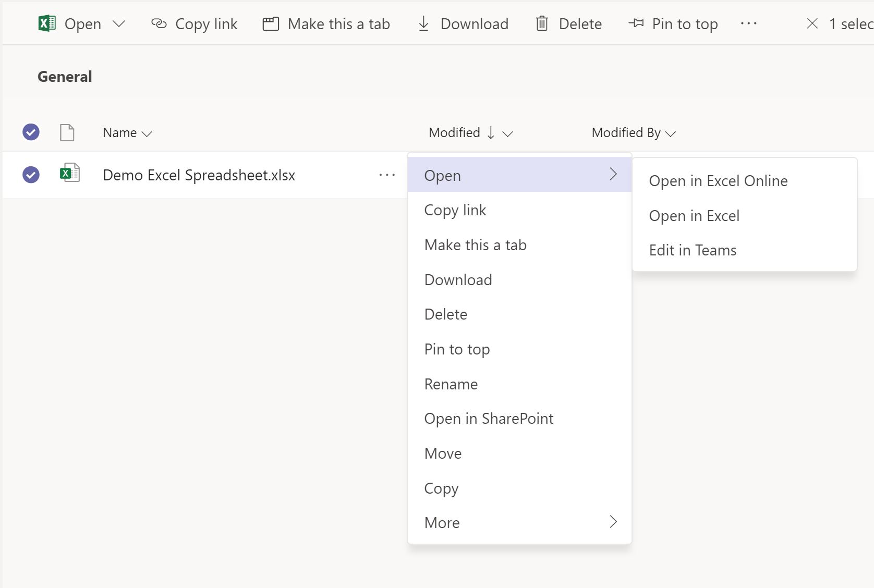Choose Open in Excel Online

point(718,181)
